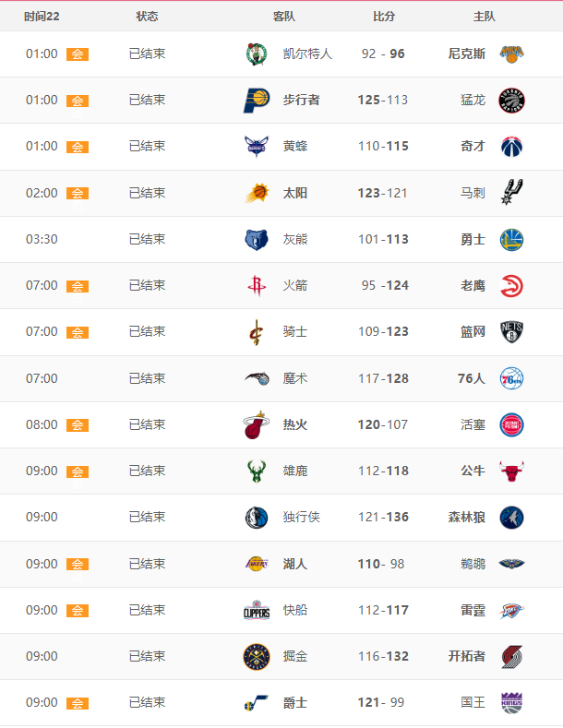The height and width of the screenshot is (728, 563).
Task: Click the orange 会 badge in the Jazz row
Action: pyautogui.click(x=78, y=703)
